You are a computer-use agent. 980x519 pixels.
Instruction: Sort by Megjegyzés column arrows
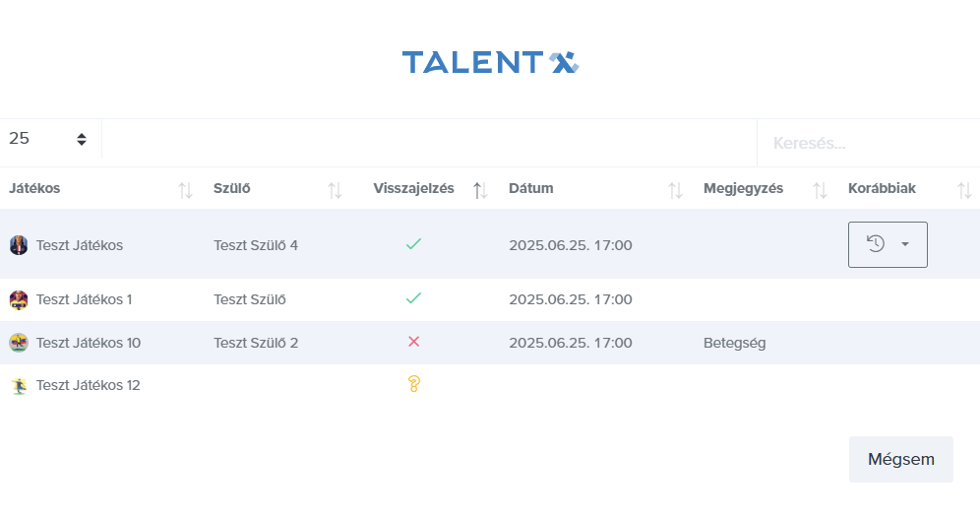pos(820,190)
